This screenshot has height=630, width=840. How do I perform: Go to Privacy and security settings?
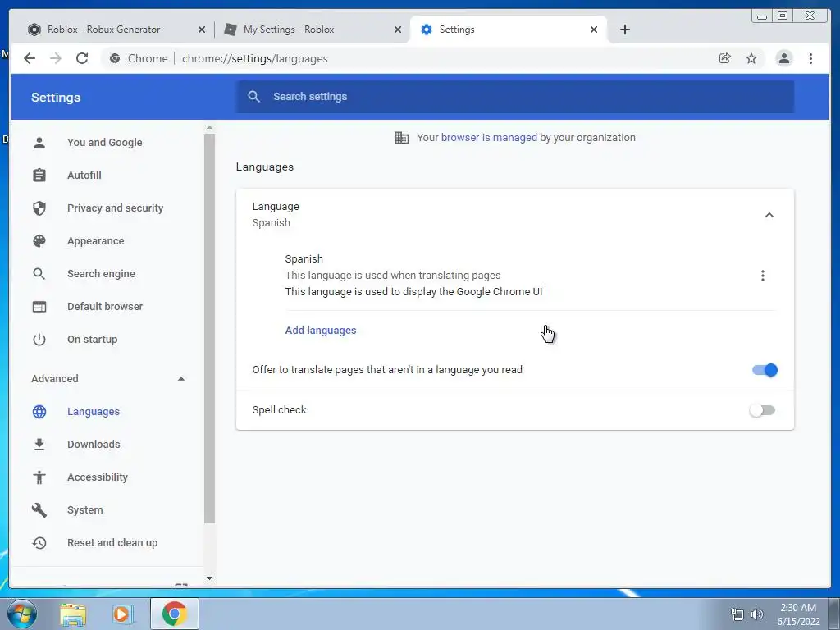pyautogui.click(x=115, y=208)
